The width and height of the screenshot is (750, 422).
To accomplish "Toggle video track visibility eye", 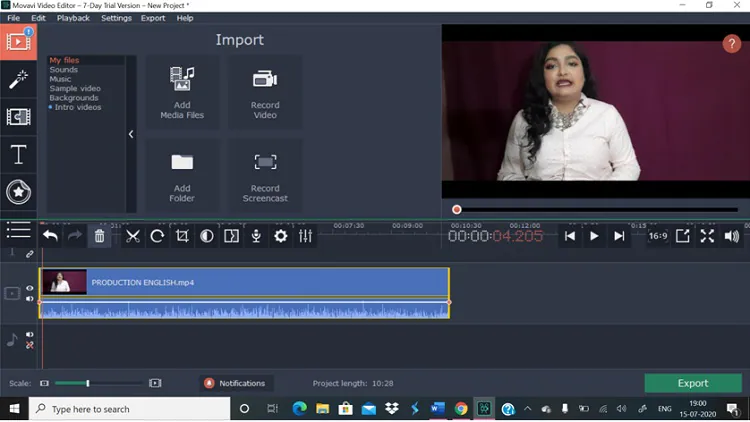I will [30, 288].
